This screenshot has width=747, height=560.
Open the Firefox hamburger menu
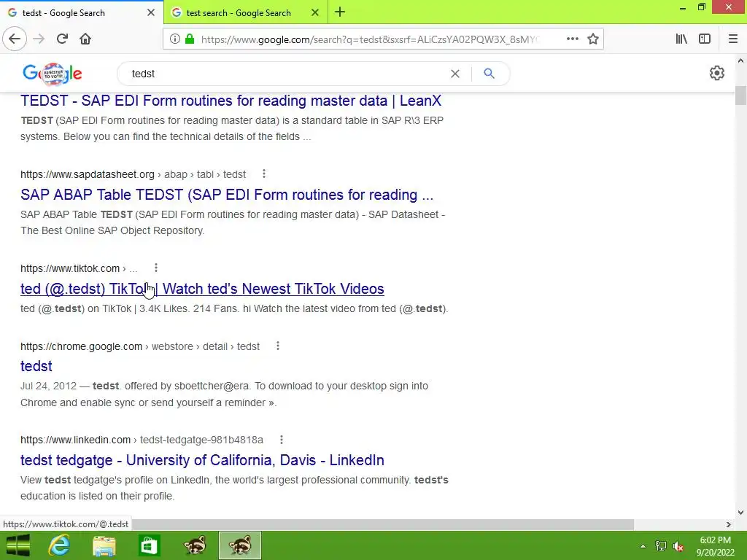click(x=732, y=39)
